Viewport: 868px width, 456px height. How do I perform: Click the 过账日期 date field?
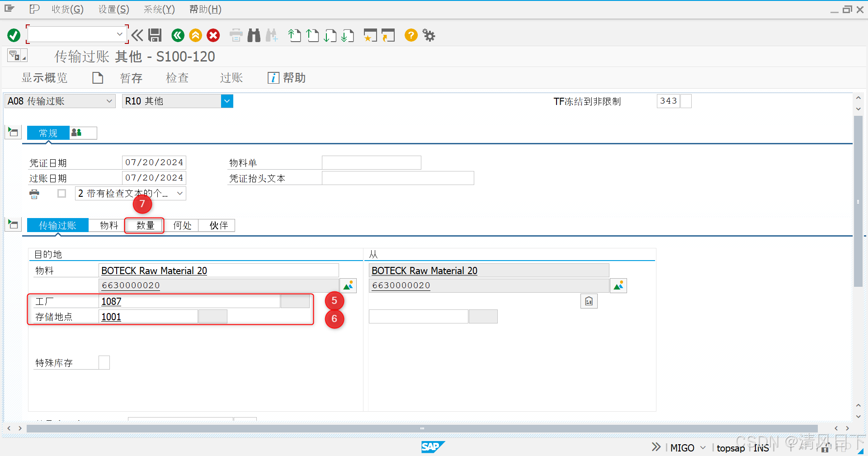point(154,178)
